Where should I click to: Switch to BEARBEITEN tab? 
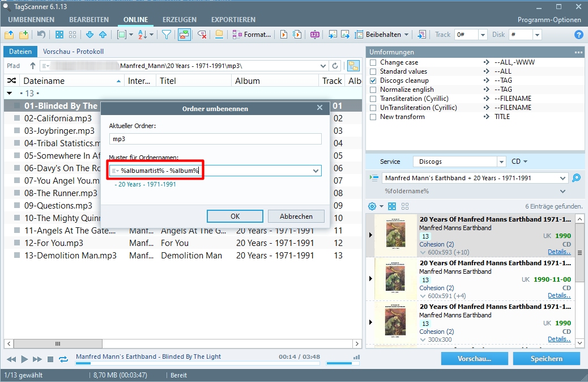(x=89, y=19)
